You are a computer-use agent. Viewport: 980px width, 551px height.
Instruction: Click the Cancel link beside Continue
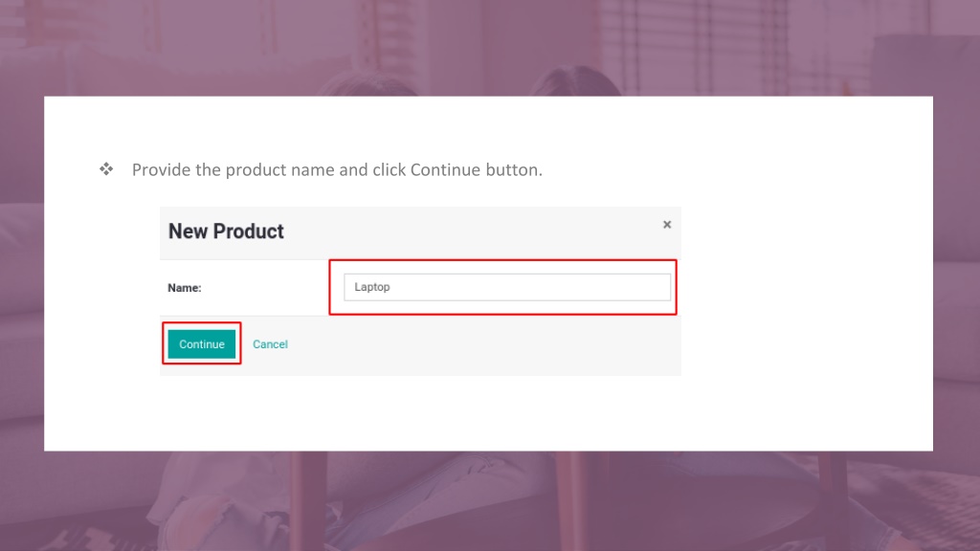(270, 344)
